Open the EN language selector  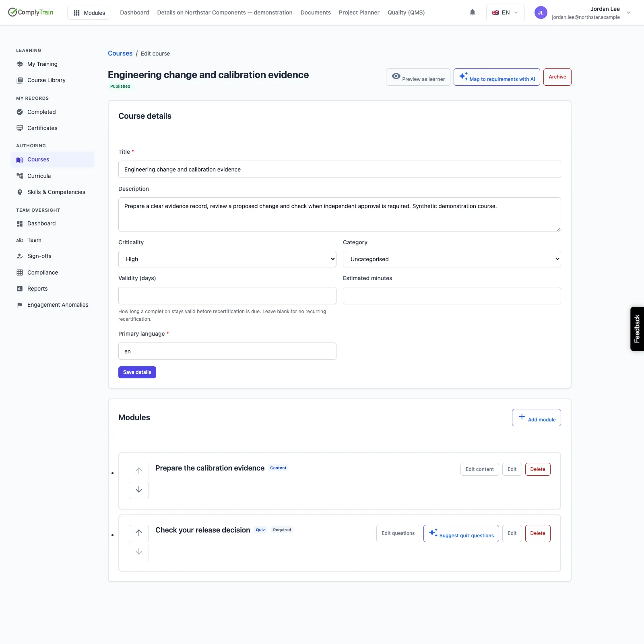pyautogui.click(x=505, y=12)
